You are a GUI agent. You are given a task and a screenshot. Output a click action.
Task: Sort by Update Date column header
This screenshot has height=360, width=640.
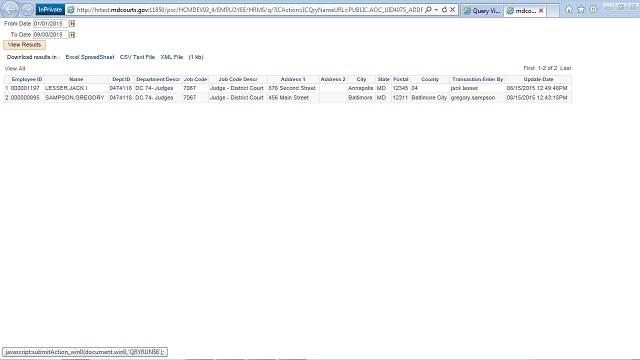tap(538, 79)
